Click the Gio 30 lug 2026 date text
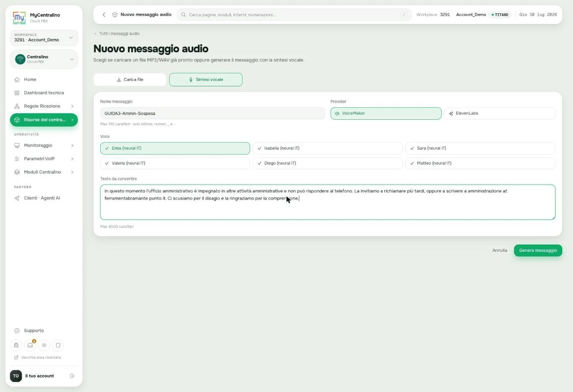Viewport: 573px width, 392px height. pyautogui.click(x=538, y=15)
